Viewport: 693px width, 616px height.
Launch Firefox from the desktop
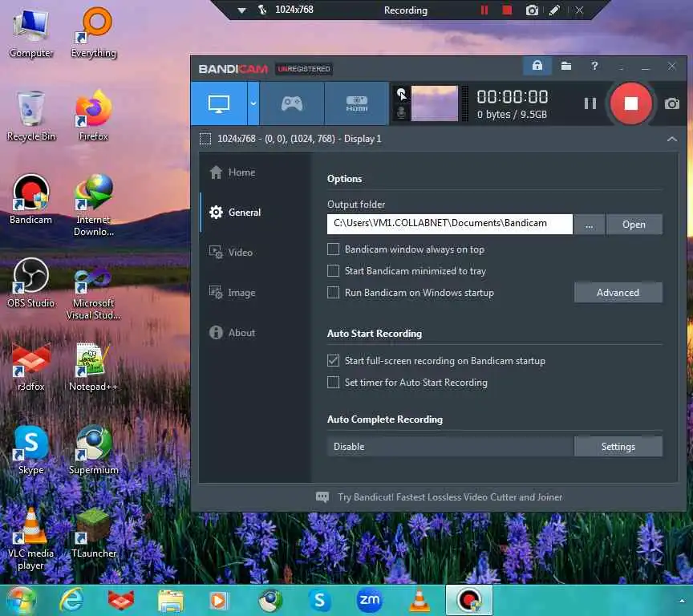click(93, 115)
